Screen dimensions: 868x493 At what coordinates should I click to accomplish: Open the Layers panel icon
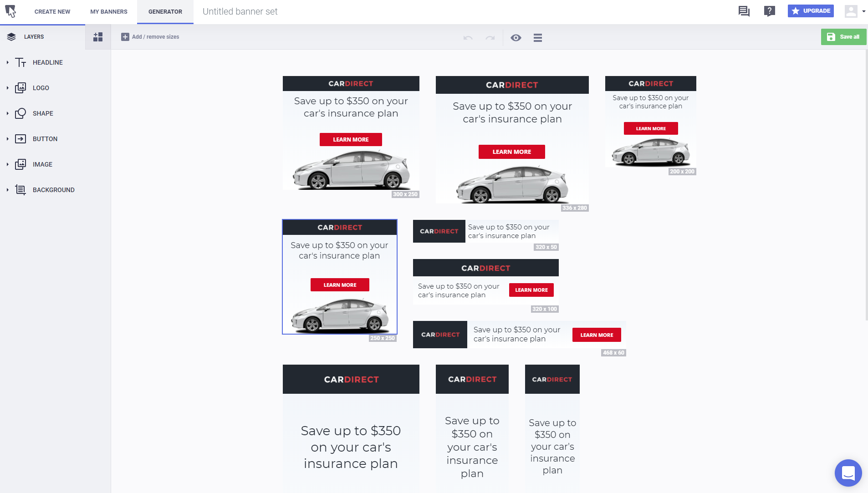(11, 37)
